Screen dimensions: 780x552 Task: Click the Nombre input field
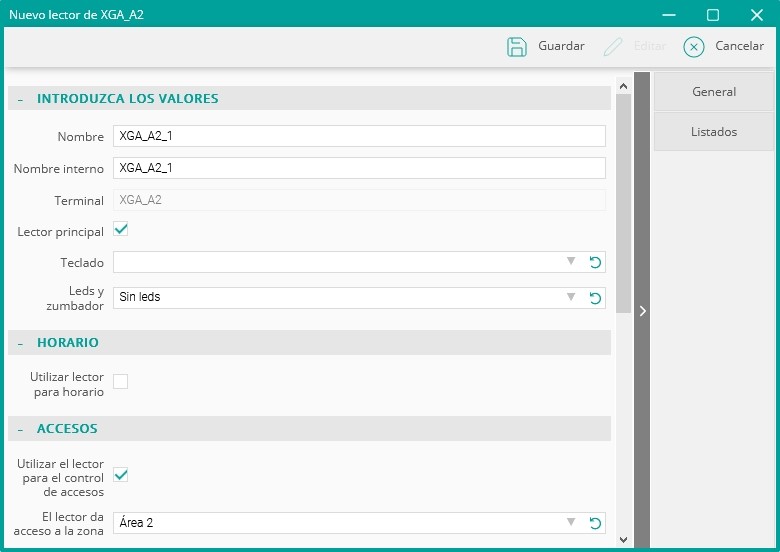(359, 136)
